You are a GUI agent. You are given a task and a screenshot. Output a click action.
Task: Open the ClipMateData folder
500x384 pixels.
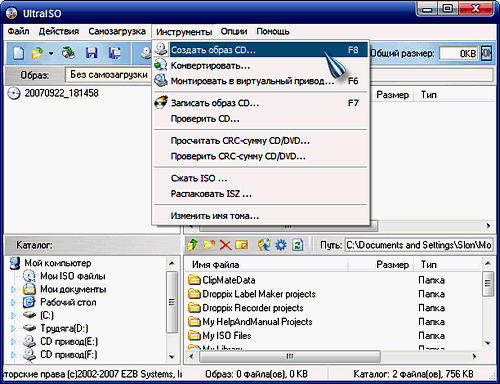coord(229,280)
